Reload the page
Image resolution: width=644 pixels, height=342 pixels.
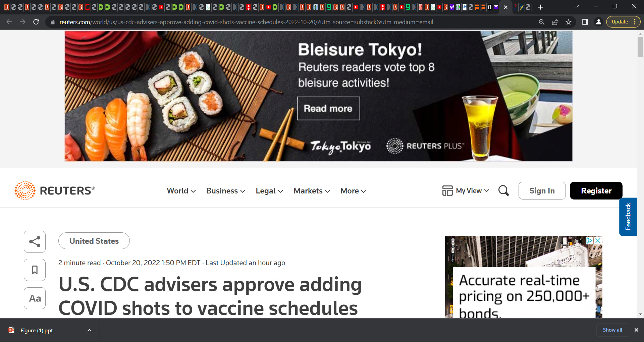(36, 22)
